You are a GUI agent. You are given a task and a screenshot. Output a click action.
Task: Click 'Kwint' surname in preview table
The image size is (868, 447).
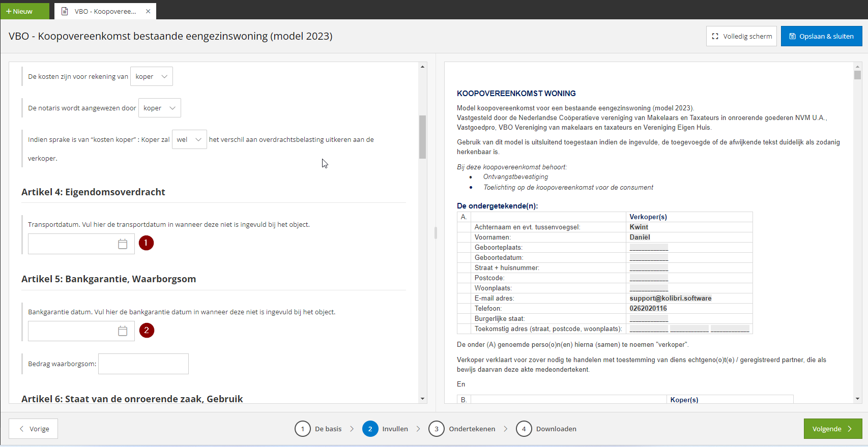click(639, 227)
